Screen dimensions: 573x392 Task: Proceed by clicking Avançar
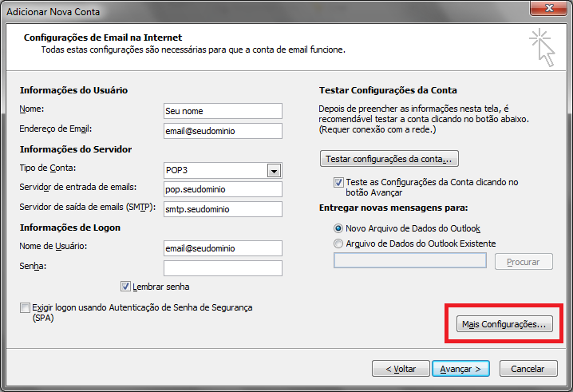(460, 369)
